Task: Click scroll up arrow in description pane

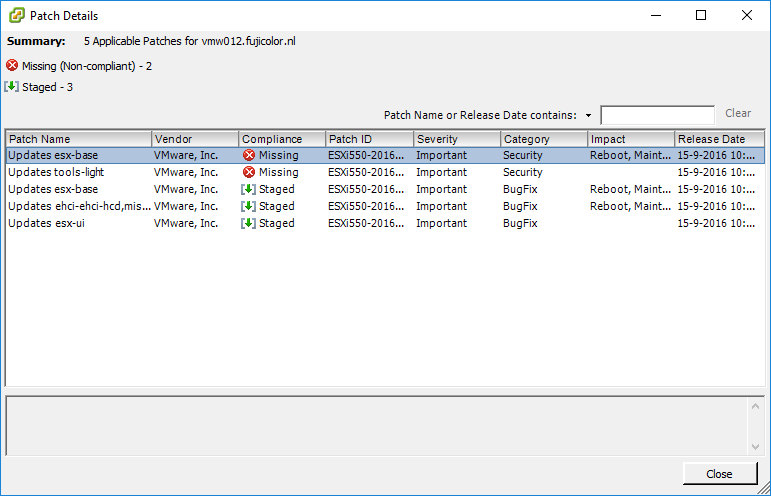Action: pyautogui.click(x=756, y=406)
